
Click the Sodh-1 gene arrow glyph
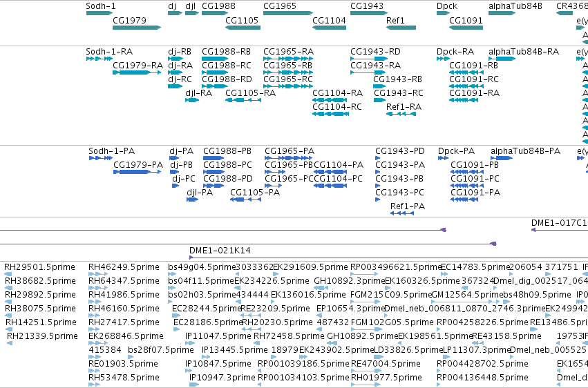(99, 13)
